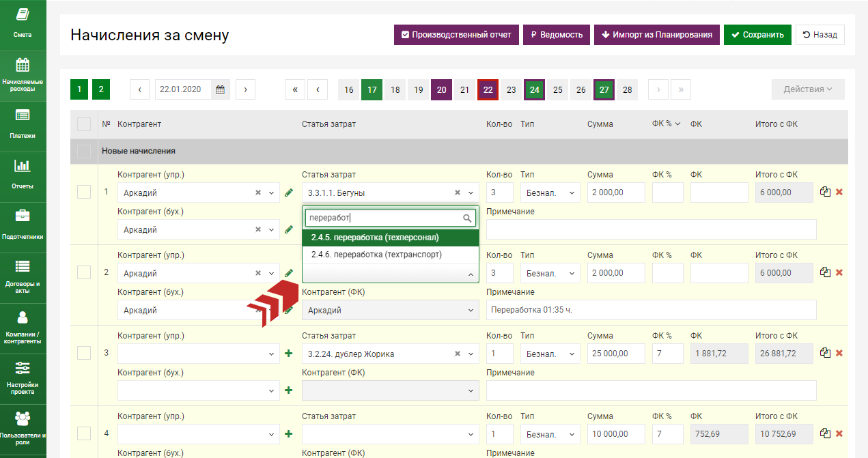Switch to day 17 in the date strip

372,90
